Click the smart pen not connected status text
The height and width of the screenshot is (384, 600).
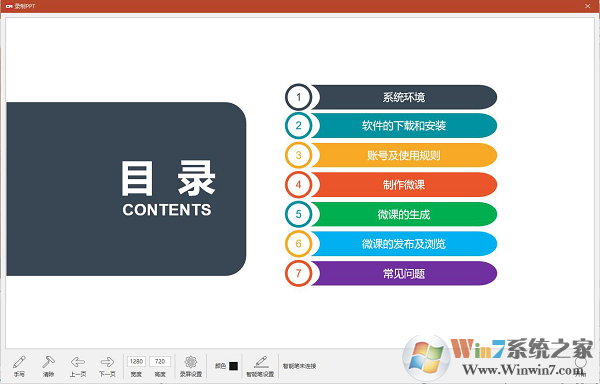point(299,366)
